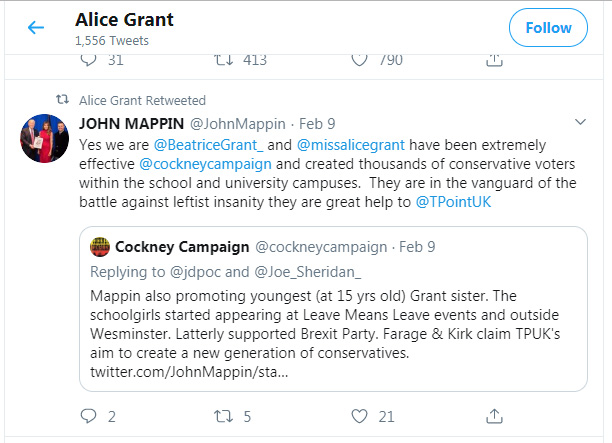Like the John Mappin tweet with 21 likes

(359, 416)
